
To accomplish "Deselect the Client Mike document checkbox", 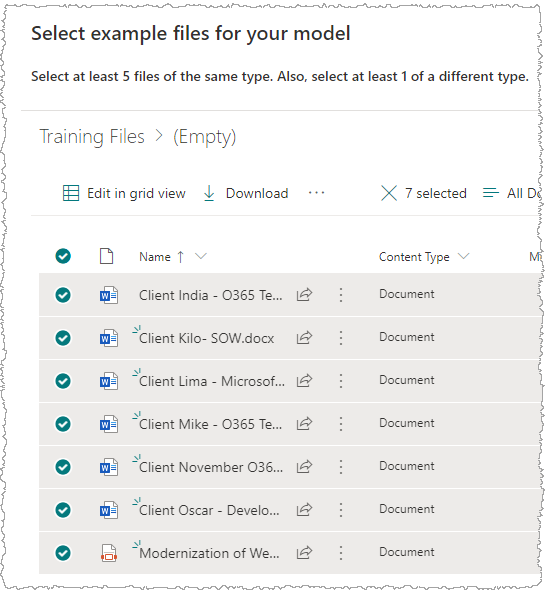I will tap(63, 424).
